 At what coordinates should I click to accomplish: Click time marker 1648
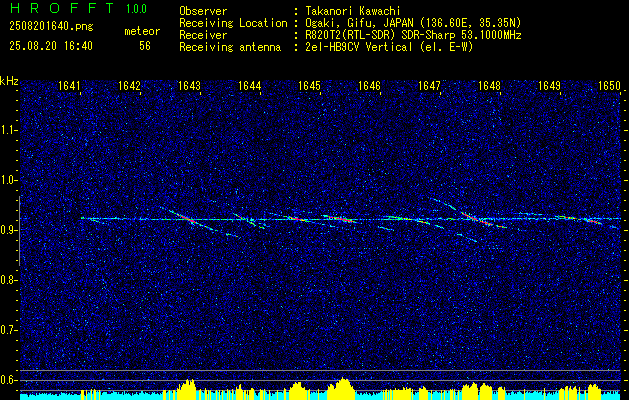(x=489, y=86)
